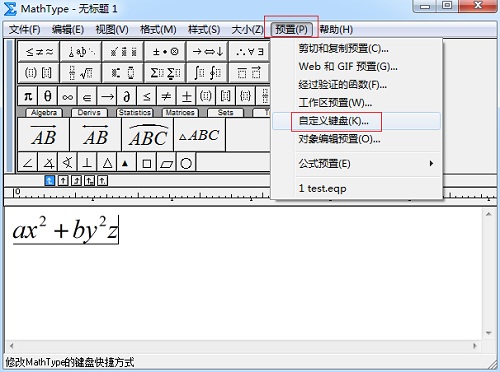Insert the filled black triangle symbol
Screen dimensions: 500x372
[x=126, y=162]
